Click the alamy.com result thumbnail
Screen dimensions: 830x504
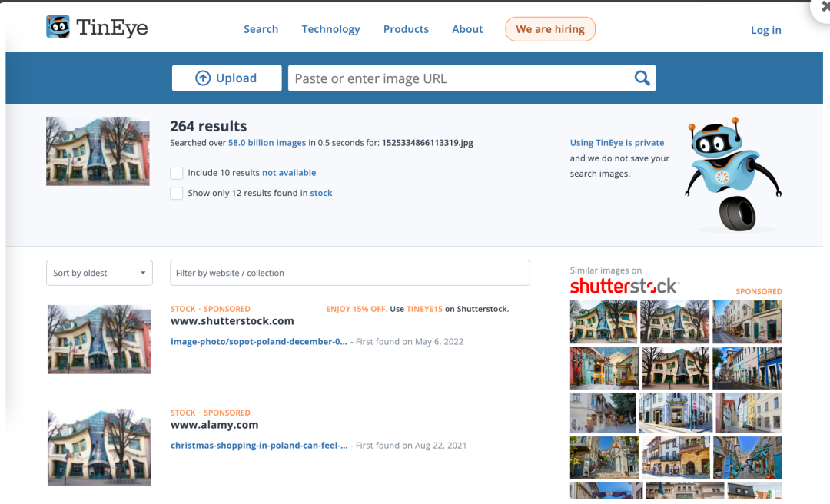tap(99, 447)
